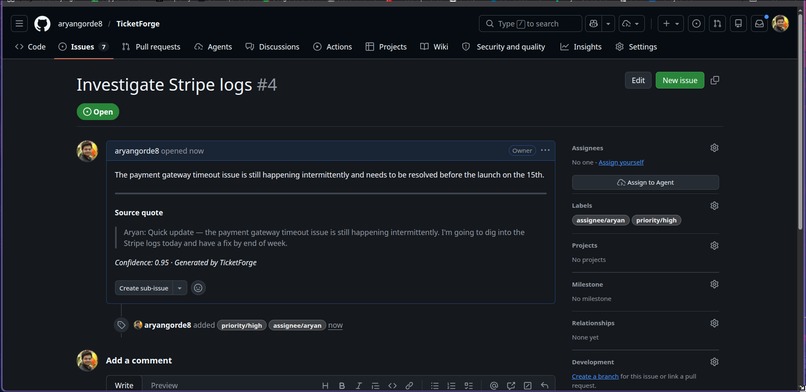Screen dimensions: 806x392
Task: Open your pull requests icon in header
Action: pos(717,24)
